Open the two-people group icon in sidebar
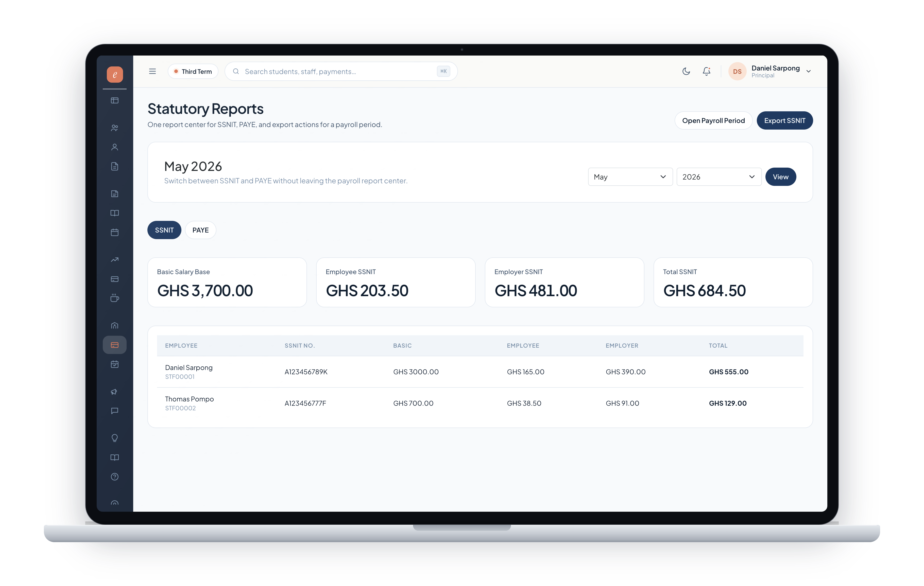This screenshot has height=586, width=924. coord(115,128)
